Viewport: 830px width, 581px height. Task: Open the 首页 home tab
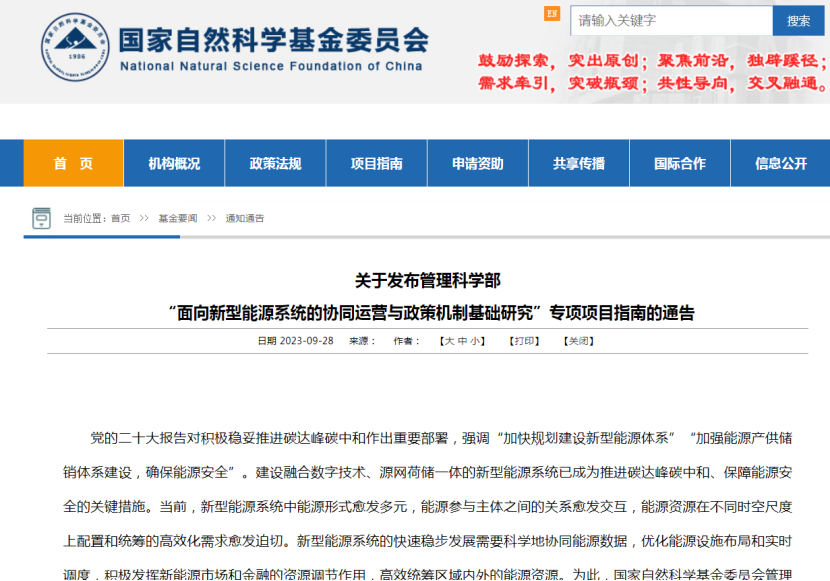click(x=73, y=163)
